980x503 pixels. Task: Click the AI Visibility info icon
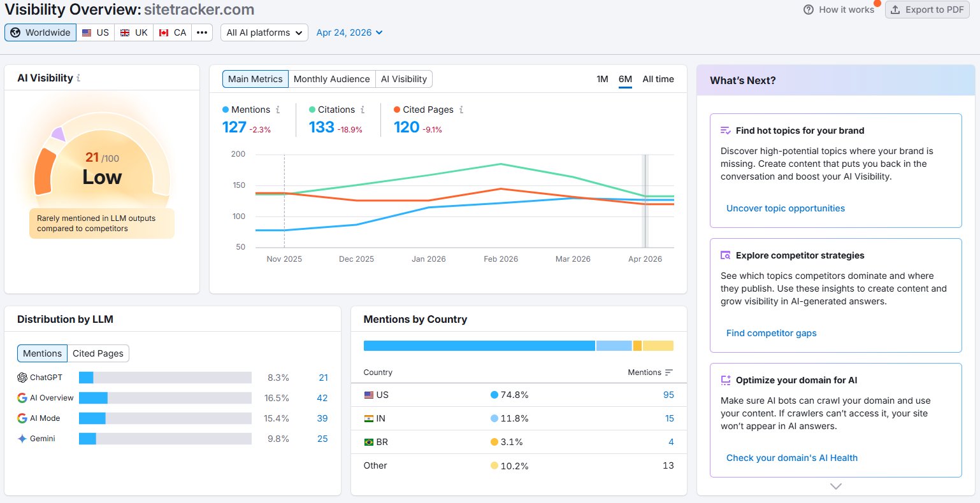click(78, 78)
